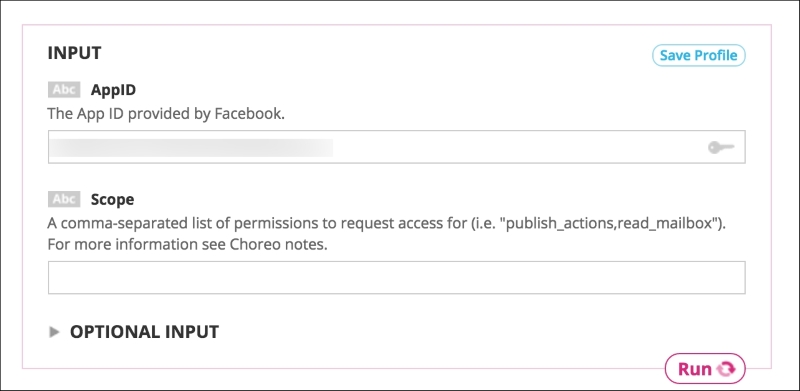Select the blurred AppID value
Image resolution: width=800 pixels, height=391 pixels.
191,148
